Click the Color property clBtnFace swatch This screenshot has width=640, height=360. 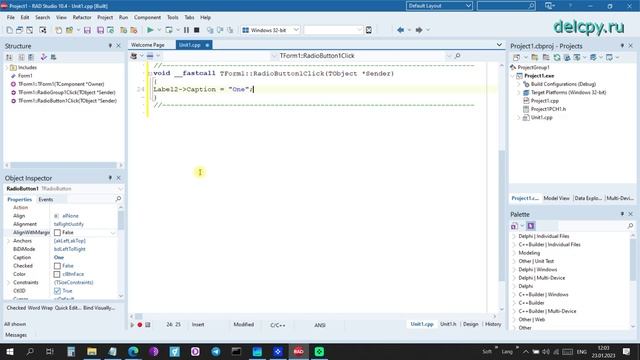pos(57,274)
